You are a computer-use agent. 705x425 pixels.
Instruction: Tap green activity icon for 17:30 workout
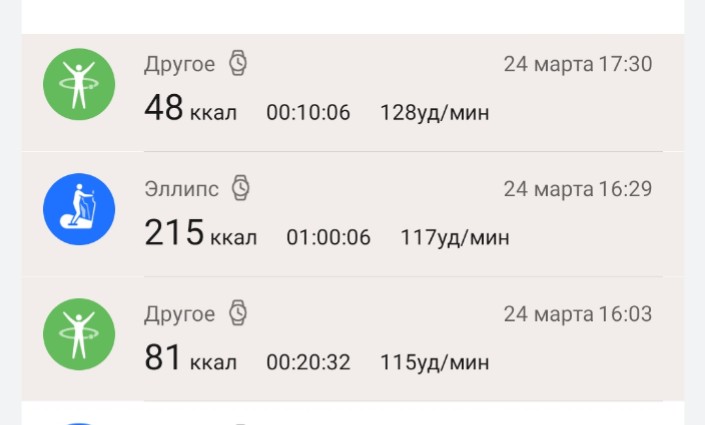79,84
